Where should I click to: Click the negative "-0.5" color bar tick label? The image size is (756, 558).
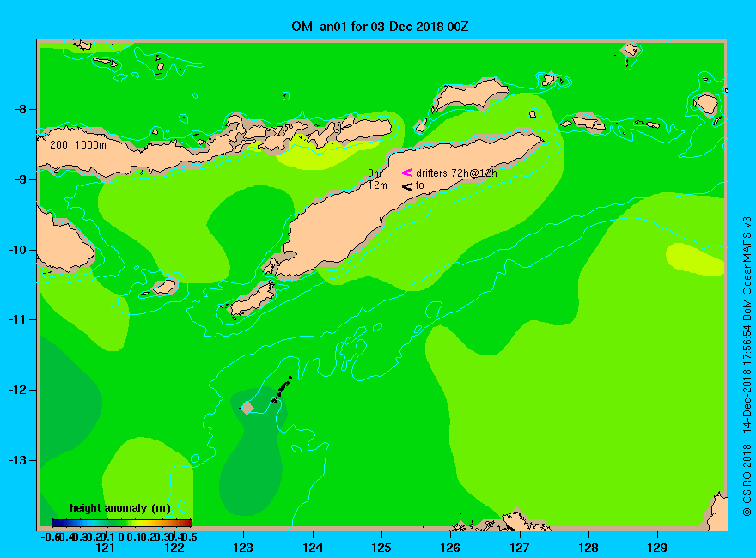coord(50,537)
